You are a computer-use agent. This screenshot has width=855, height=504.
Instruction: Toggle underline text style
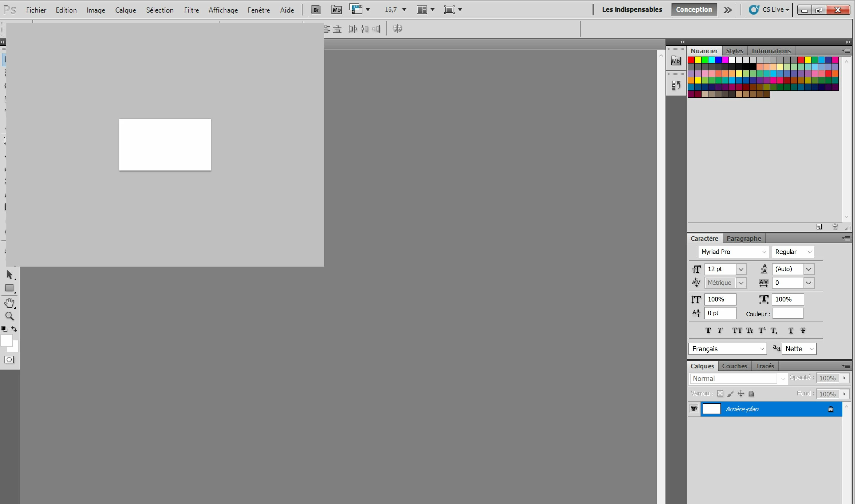click(x=791, y=330)
